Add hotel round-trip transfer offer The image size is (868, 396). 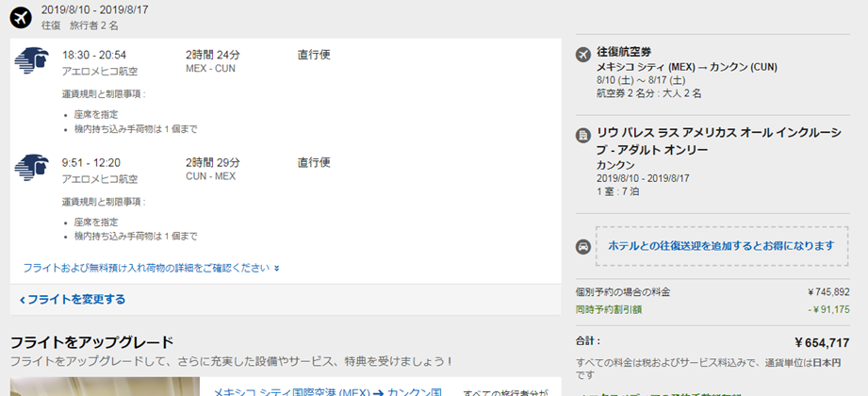pyautogui.click(x=721, y=246)
